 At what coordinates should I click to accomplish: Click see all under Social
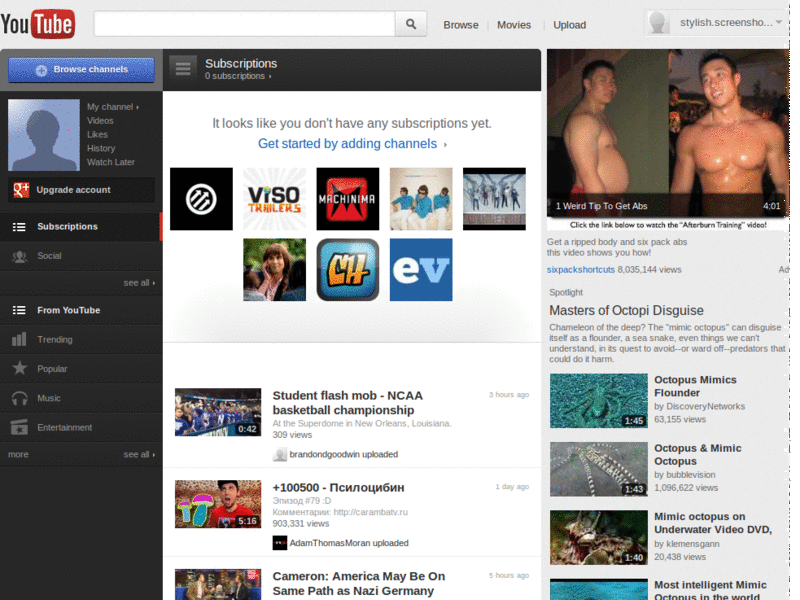[139, 283]
